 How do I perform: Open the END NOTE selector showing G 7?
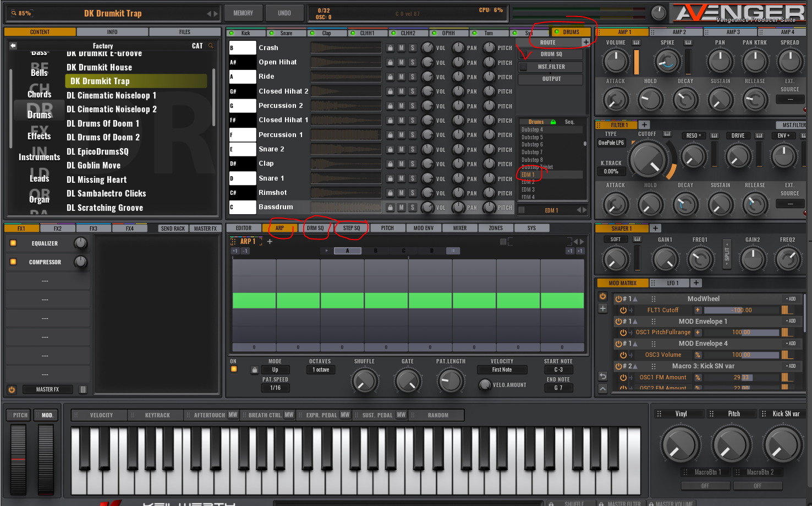coord(558,388)
